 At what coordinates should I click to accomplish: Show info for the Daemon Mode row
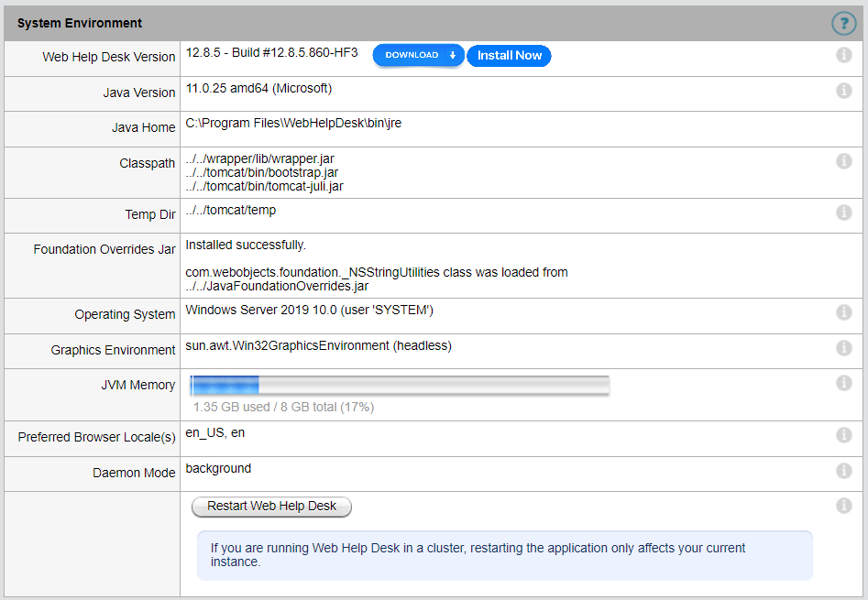point(843,471)
